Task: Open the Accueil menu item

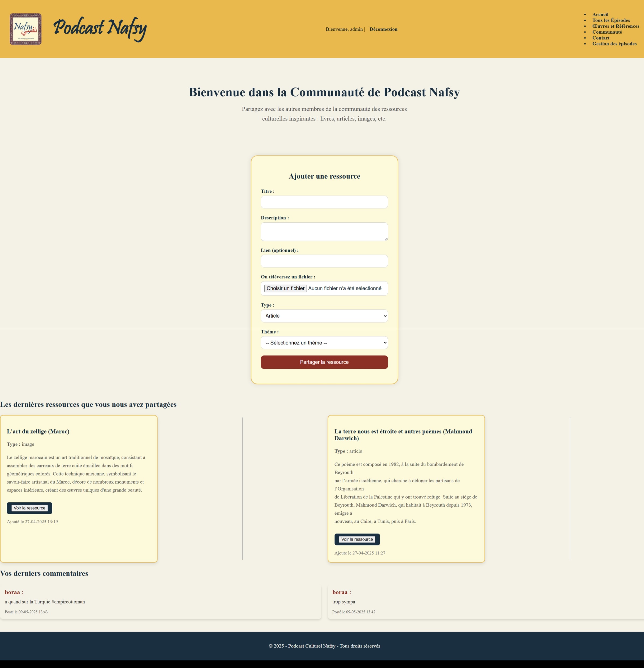Action: pyautogui.click(x=600, y=15)
